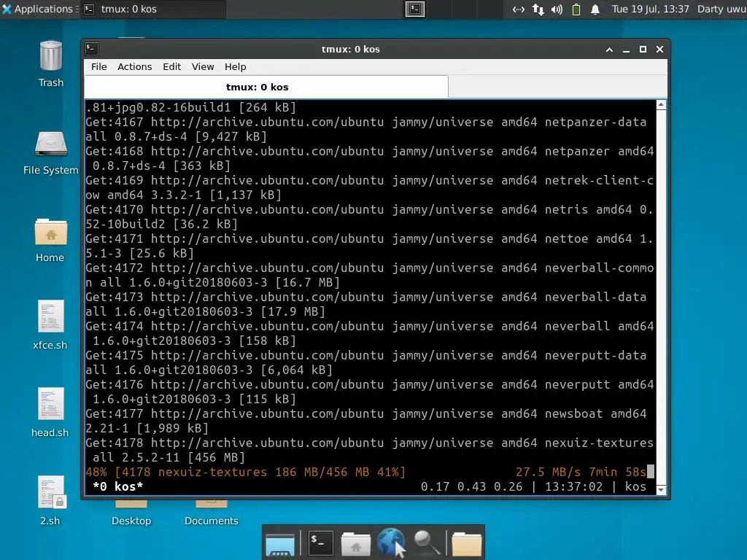Click the battery status icon

click(x=576, y=9)
